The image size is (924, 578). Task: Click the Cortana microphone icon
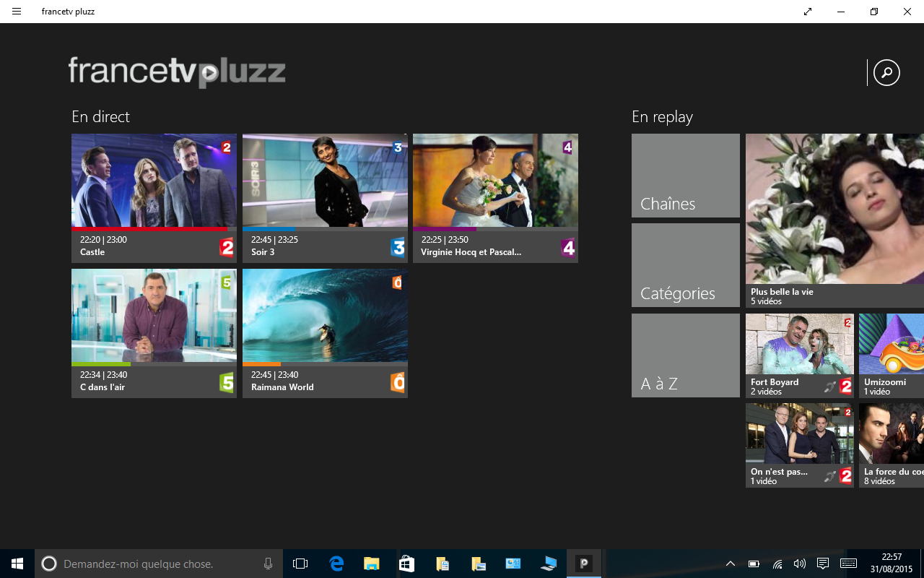268,564
